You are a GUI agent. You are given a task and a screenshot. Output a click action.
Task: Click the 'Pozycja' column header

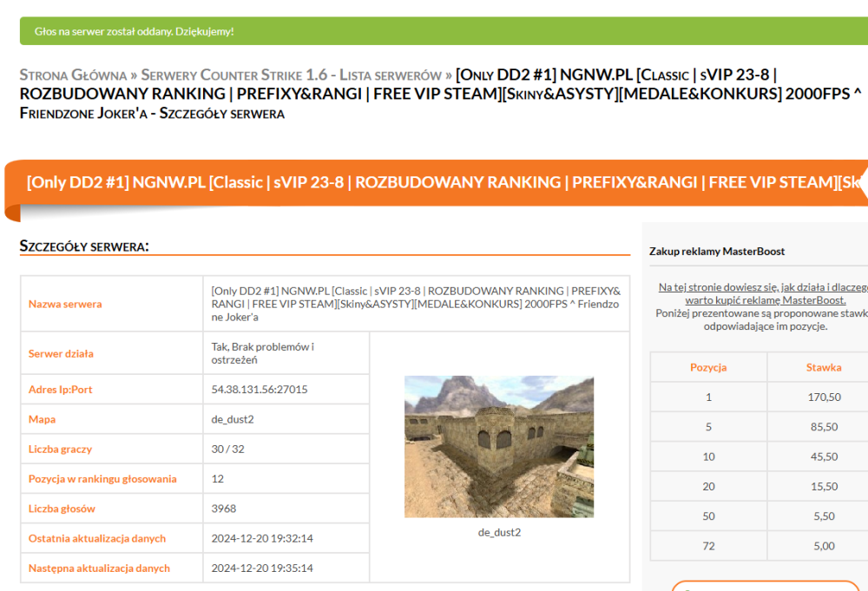tap(708, 367)
